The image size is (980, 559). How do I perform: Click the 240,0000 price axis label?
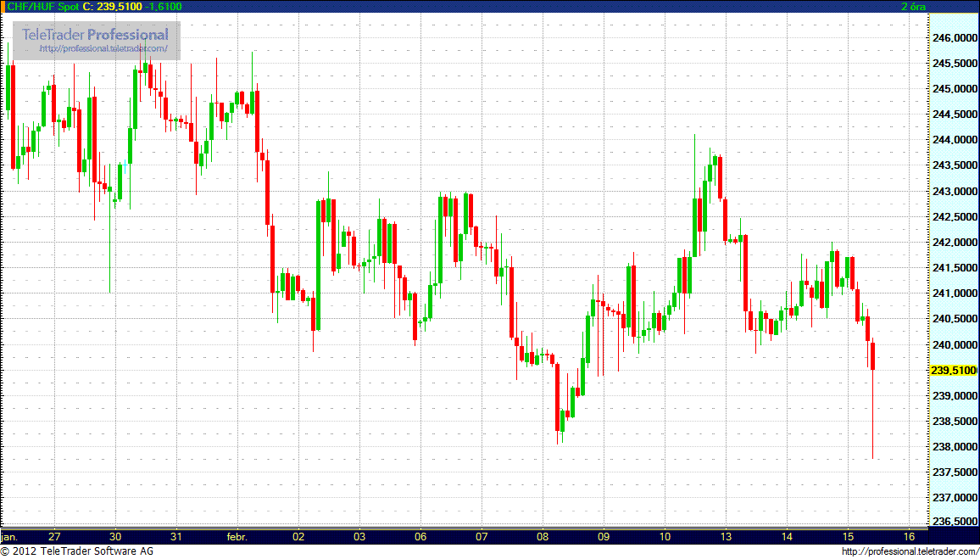tap(954, 344)
